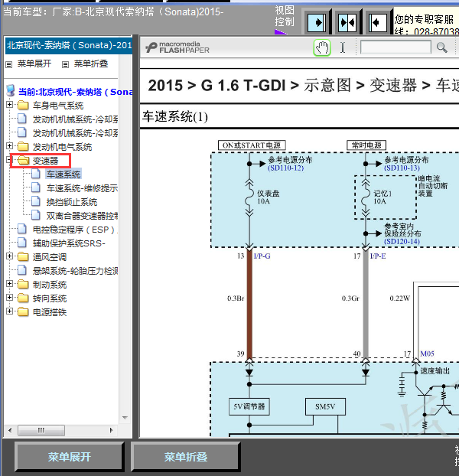The height and width of the screenshot is (476, 459).
Task: Click the tree vertical scroll down arrow
Action: tap(125, 418)
